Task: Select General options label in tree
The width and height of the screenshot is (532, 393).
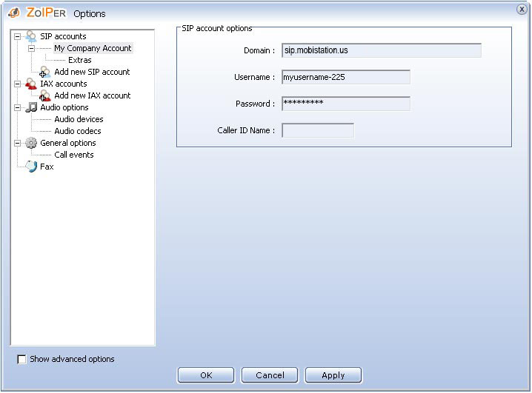Action: (68, 143)
